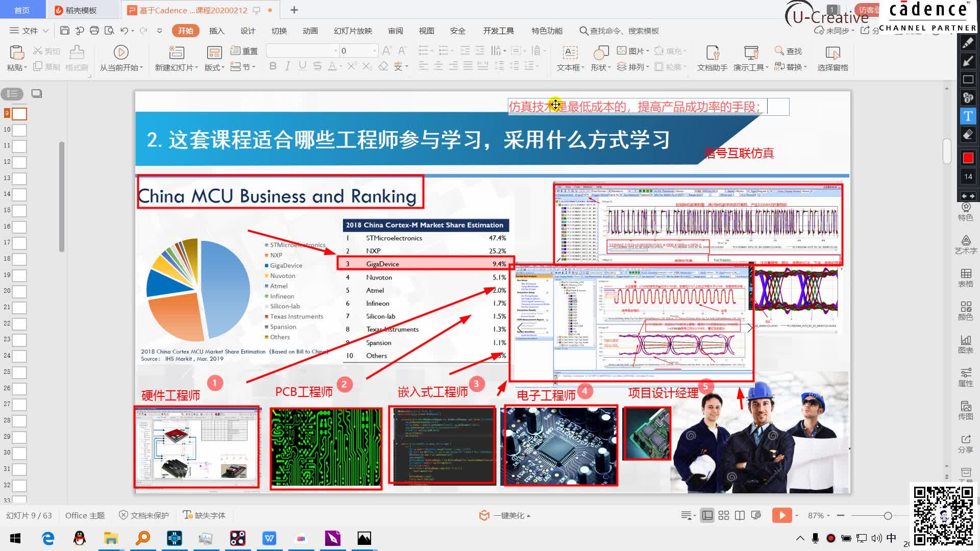Click the zoom slider handle
This screenshot has height=551, width=980.
888,516
